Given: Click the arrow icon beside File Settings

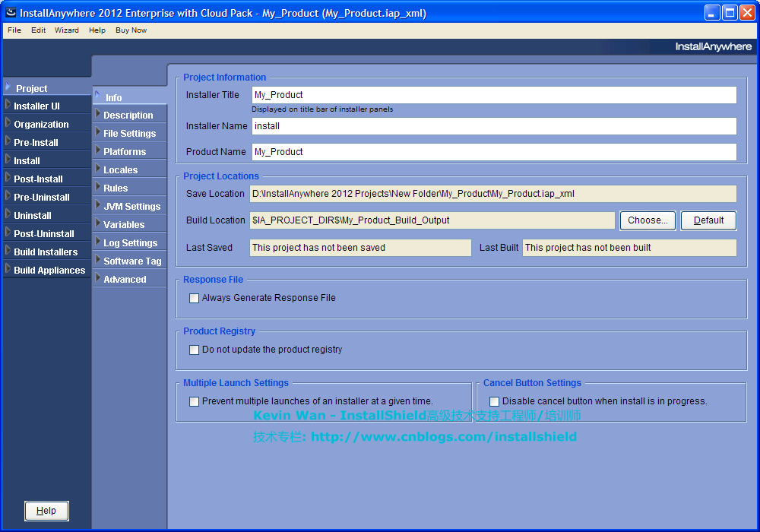Looking at the screenshot, I should click(x=97, y=132).
